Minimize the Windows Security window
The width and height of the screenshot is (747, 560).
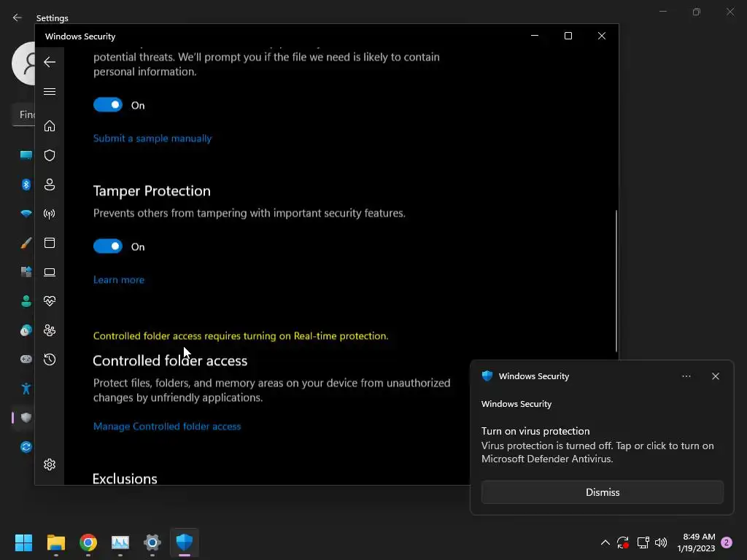pyautogui.click(x=535, y=36)
